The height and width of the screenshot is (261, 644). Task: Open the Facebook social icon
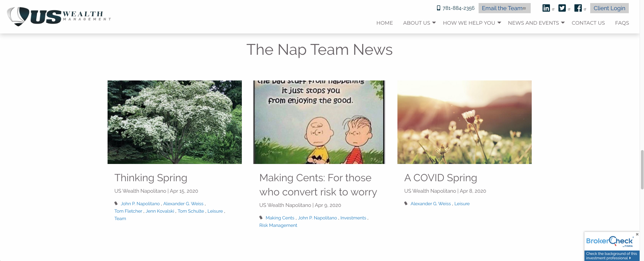(578, 8)
